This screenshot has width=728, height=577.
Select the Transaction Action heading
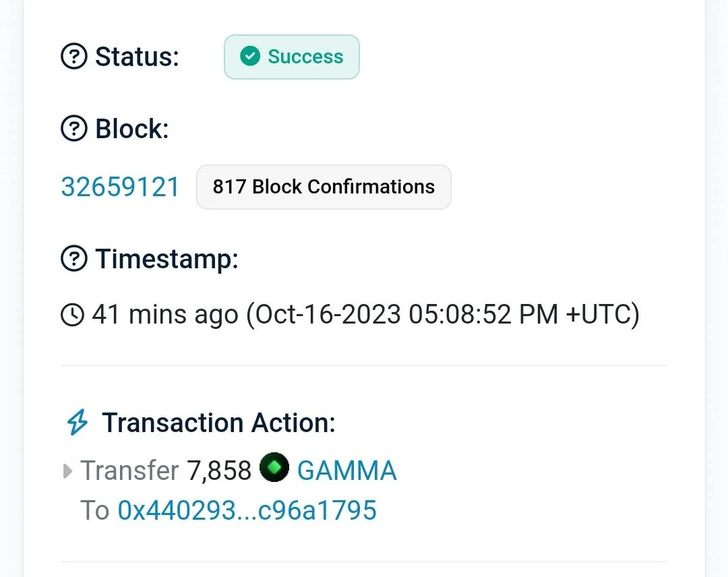(x=218, y=422)
